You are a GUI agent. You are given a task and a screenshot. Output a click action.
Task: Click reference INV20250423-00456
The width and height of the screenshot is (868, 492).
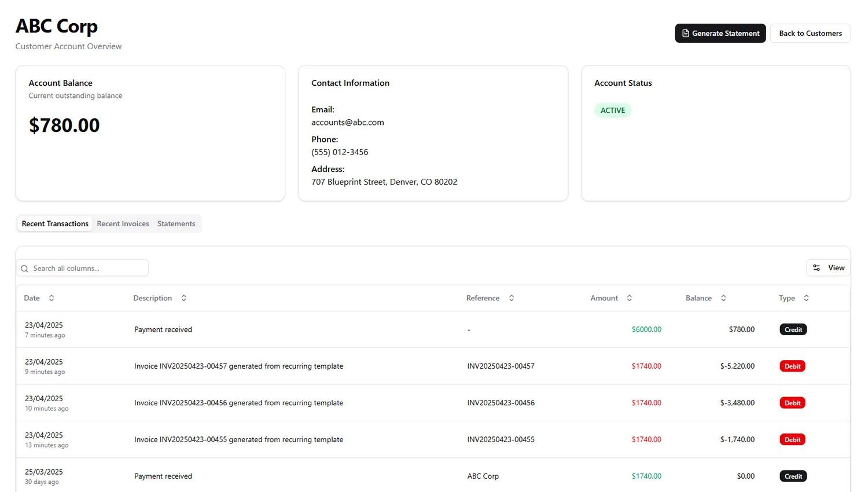(501, 403)
